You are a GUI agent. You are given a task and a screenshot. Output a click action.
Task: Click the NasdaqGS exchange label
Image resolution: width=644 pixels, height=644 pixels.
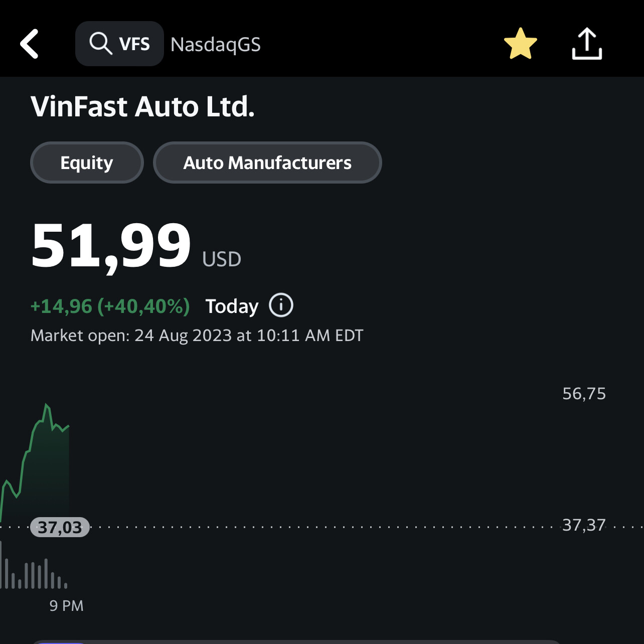(x=216, y=45)
